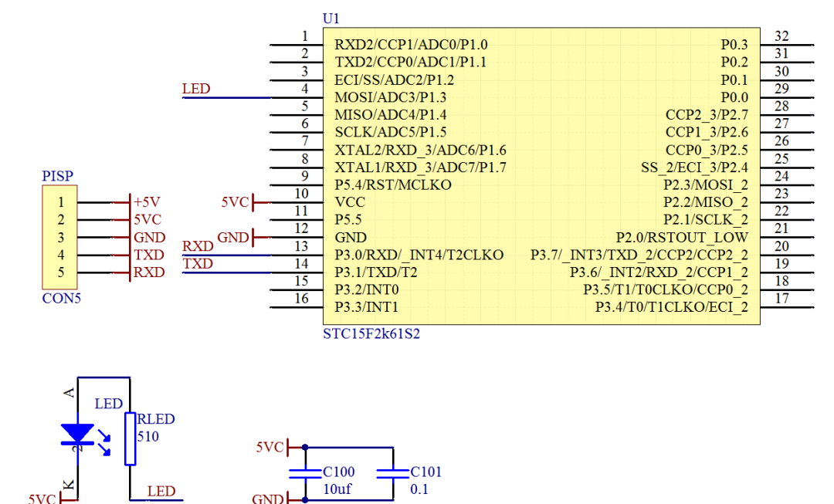Click the P3.7/_INT3/TXD_2/CCP2/CCP2_2 pin name
The width and height of the screenshot is (834, 504).
pos(639,255)
